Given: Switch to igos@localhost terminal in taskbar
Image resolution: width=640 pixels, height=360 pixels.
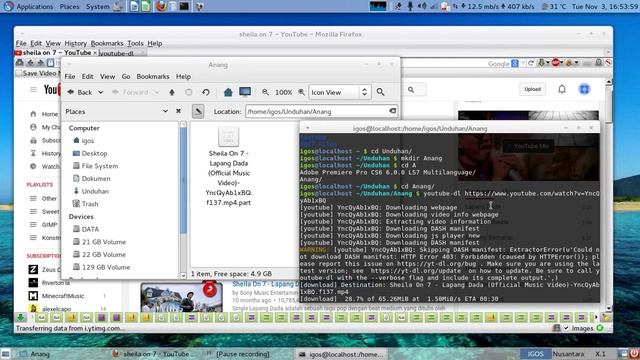Looking at the screenshot, I should pos(341,354).
